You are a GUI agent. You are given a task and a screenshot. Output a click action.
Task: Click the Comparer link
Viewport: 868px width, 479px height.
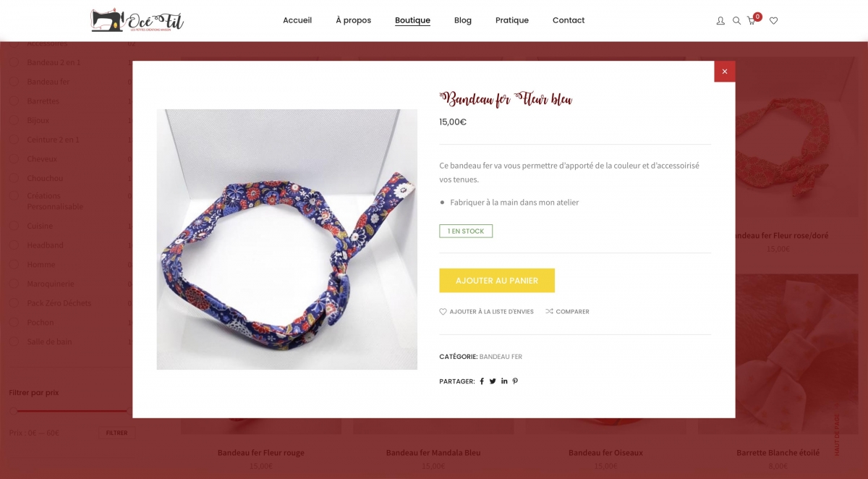(567, 312)
